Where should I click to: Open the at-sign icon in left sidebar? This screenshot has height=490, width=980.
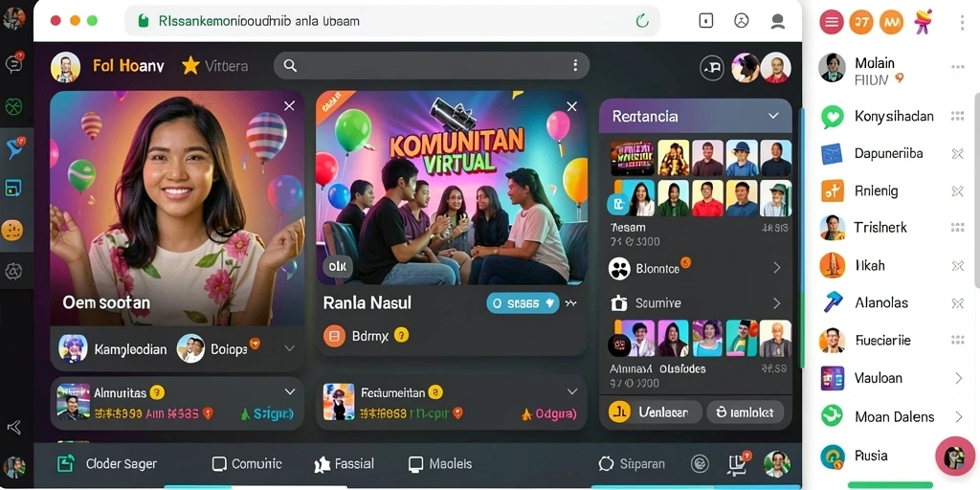click(13, 271)
